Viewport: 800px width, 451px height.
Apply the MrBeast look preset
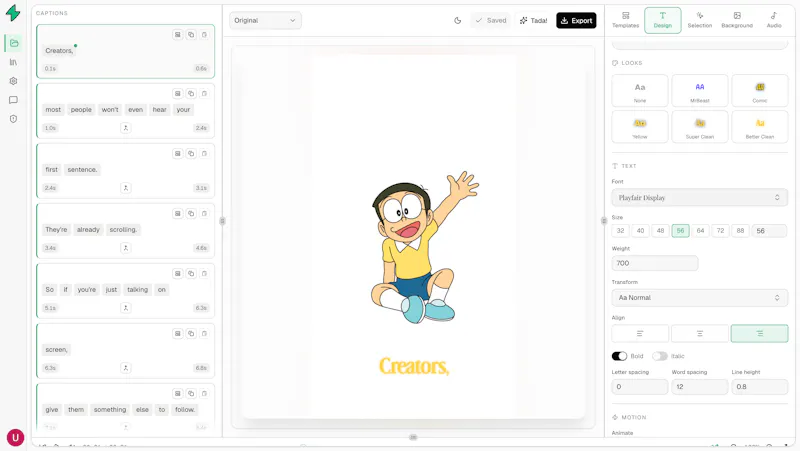click(x=699, y=90)
